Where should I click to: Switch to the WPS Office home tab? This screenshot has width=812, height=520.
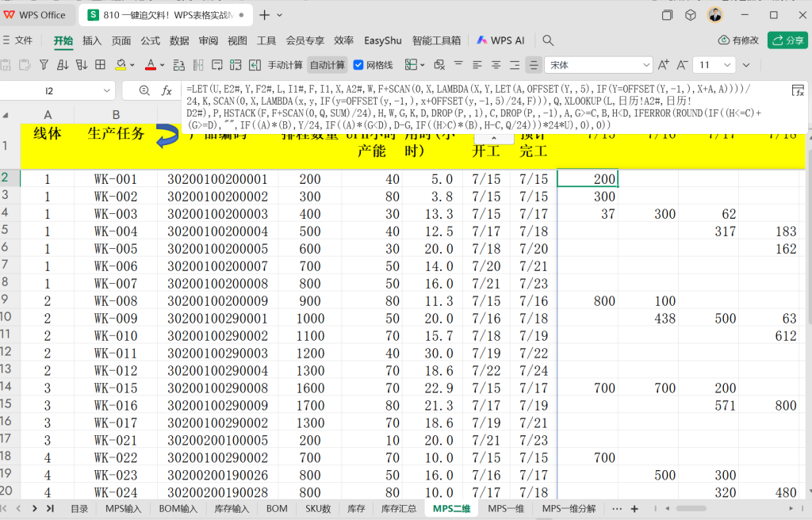(35, 15)
